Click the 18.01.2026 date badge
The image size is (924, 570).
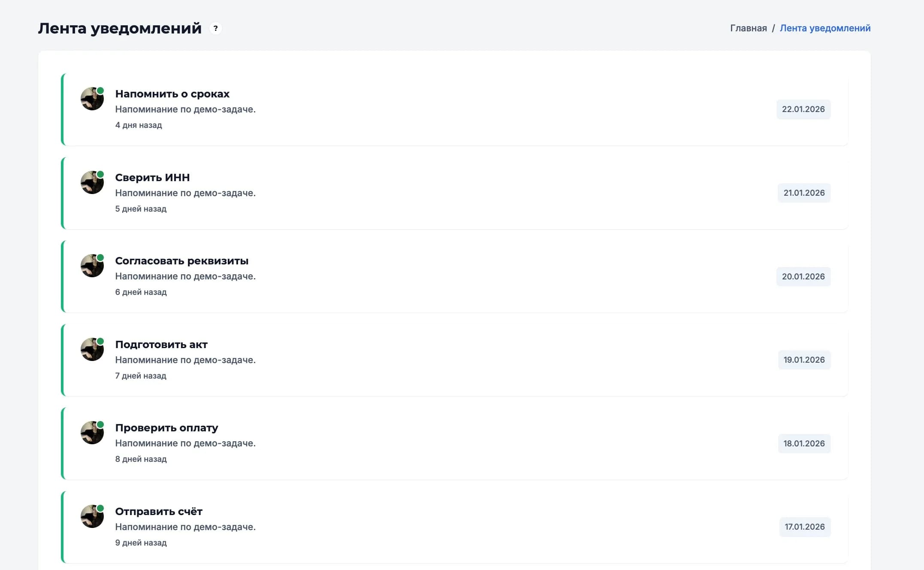click(x=804, y=443)
